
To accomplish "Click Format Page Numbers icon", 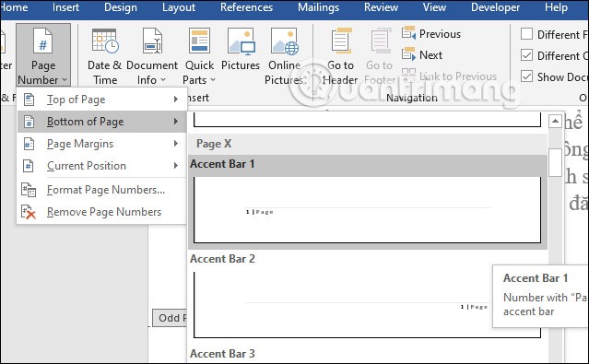I will (29, 190).
